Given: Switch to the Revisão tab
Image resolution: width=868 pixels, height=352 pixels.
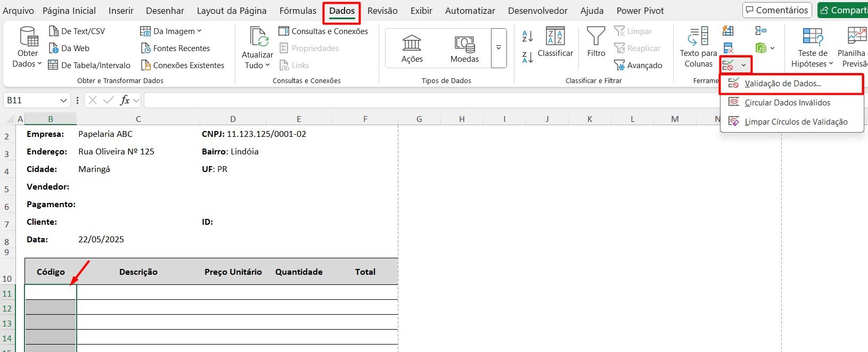Looking at the screenshot, I should [382, 11].
